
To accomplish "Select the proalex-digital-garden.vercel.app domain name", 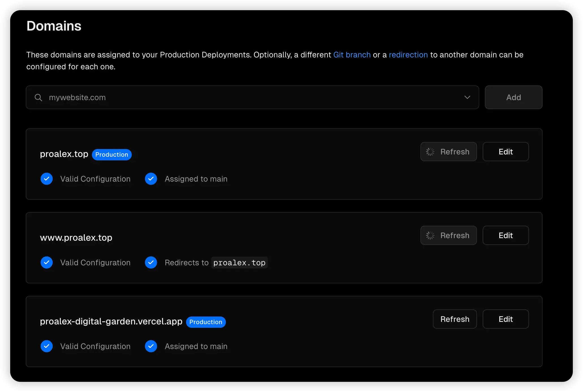I will [x=111, y=322].
